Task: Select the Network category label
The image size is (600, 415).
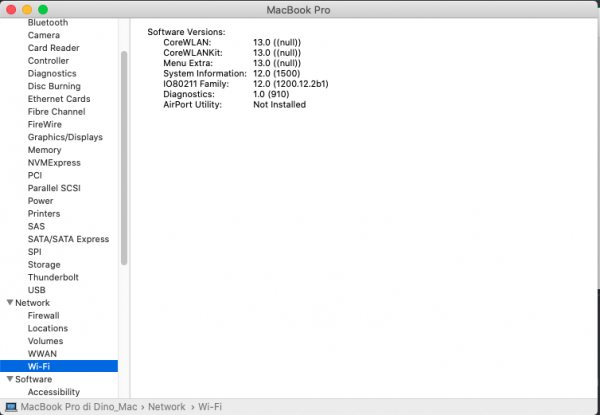Action: [33, 303]
